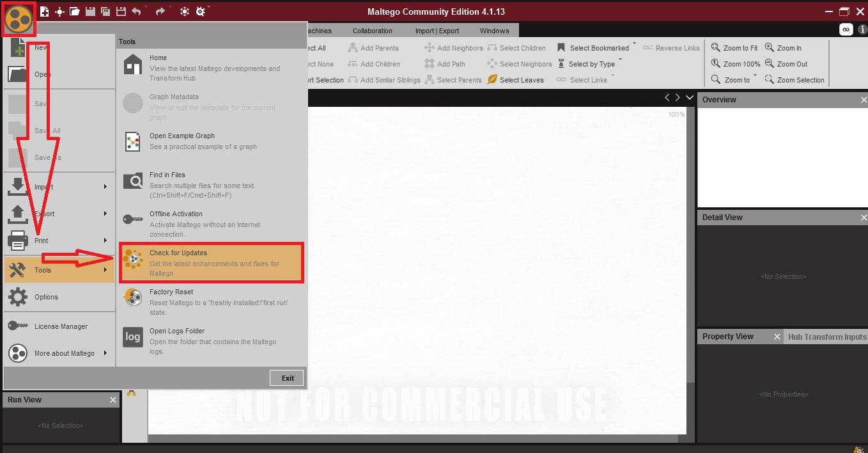The image size is (868, 453).
Task: Click the orange Maltego application menu button
Action: point(18,18)
